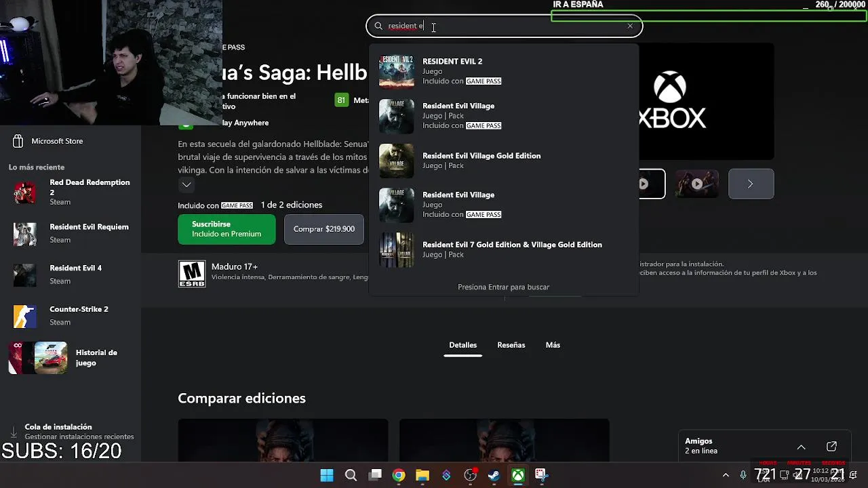
Task: Open Snipping Tool from taskbar
Action: pyautogui.click(x=540, y=475)
